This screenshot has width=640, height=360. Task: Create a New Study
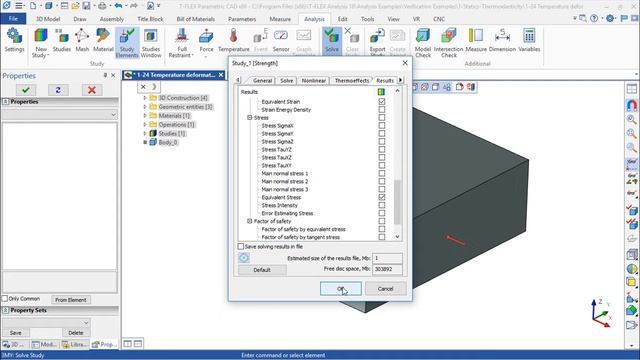point(40,42)
